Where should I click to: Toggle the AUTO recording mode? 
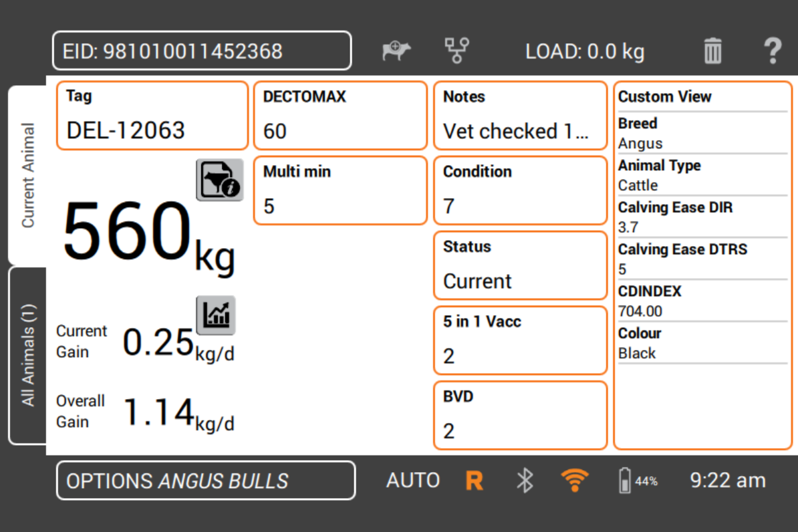[x=413, y=480]
